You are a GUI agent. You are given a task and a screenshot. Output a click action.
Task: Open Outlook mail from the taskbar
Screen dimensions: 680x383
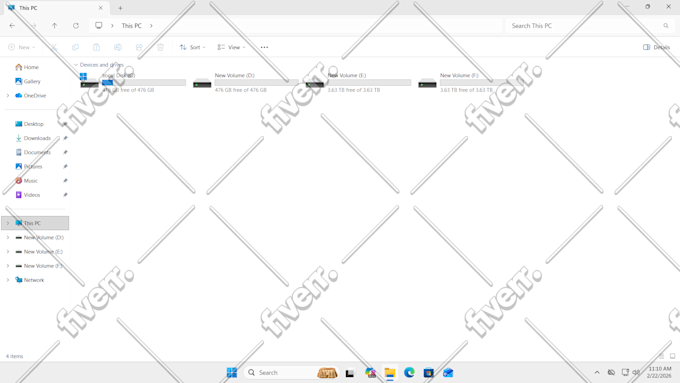(x=448, y=373)
